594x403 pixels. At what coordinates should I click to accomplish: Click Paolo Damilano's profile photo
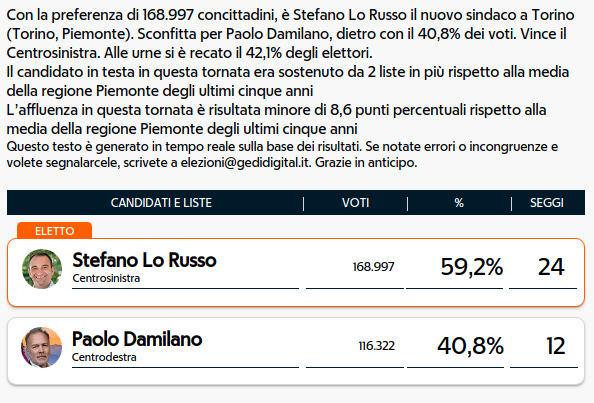click(41, 347)
